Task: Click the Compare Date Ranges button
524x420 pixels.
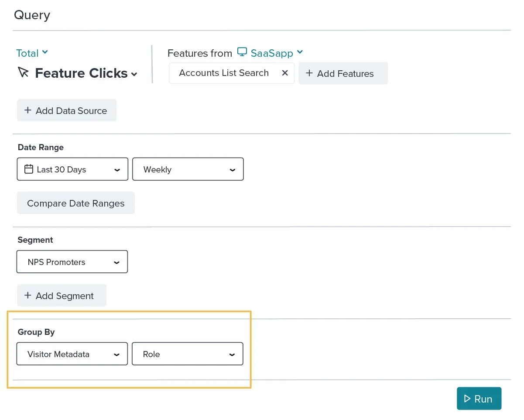Action: pos(76,203)
